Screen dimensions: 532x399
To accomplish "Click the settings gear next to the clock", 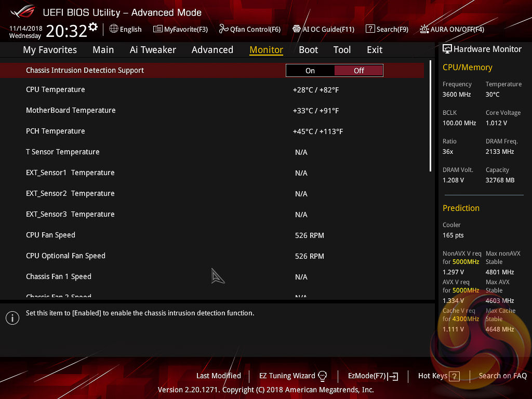I will click(93, 27).
